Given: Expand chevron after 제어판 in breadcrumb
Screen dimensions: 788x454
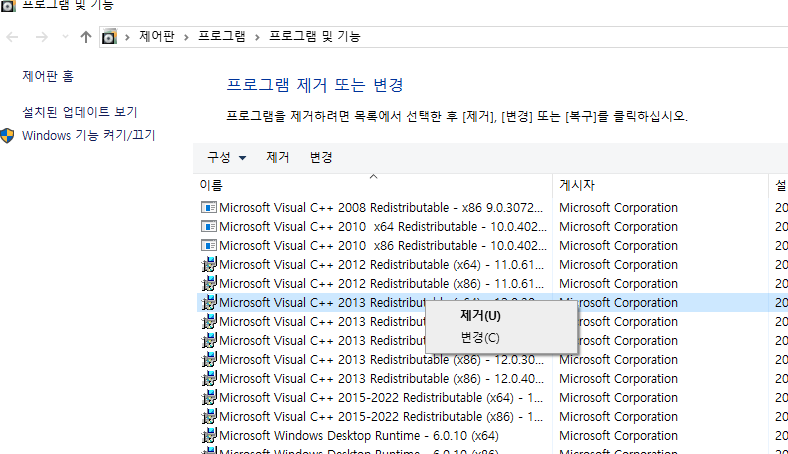Looking at the screenshot, I should tap(187, 37).
